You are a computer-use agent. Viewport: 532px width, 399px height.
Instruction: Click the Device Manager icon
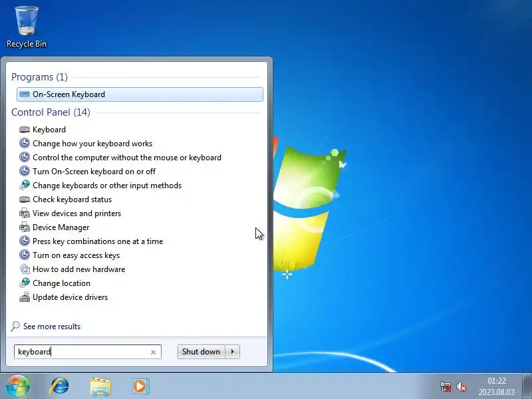(x=25, y=227)
